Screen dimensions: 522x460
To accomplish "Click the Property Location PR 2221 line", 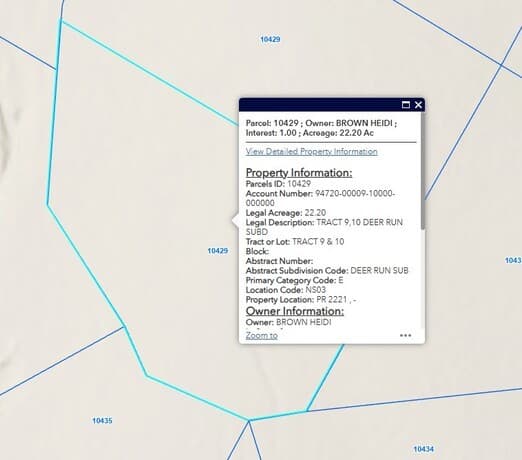I will [x=301, y=299].
